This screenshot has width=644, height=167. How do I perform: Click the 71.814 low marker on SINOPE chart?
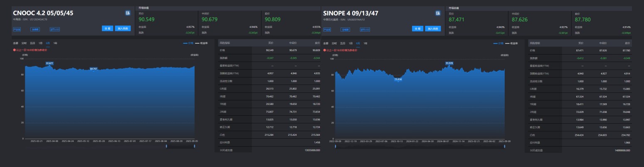tap(398, 79)
